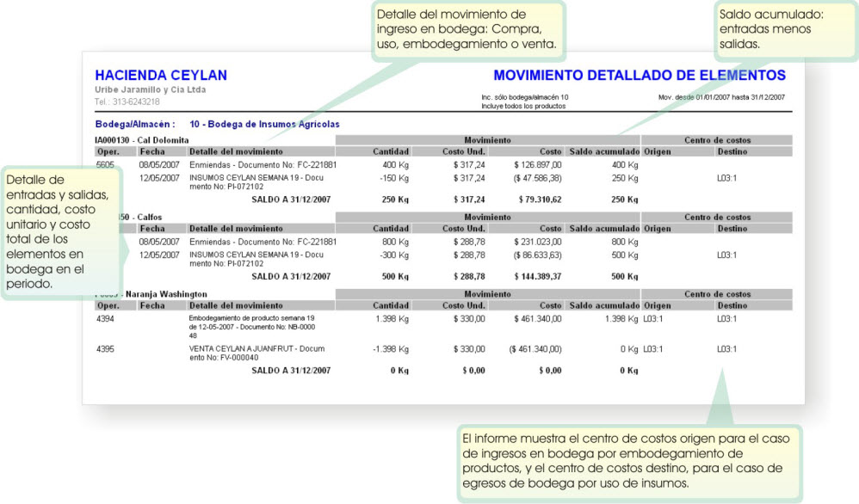Screen dimensions: 859x504
Task: Click the 'Incluye todos los productos' note
Action: click(523, 106)
